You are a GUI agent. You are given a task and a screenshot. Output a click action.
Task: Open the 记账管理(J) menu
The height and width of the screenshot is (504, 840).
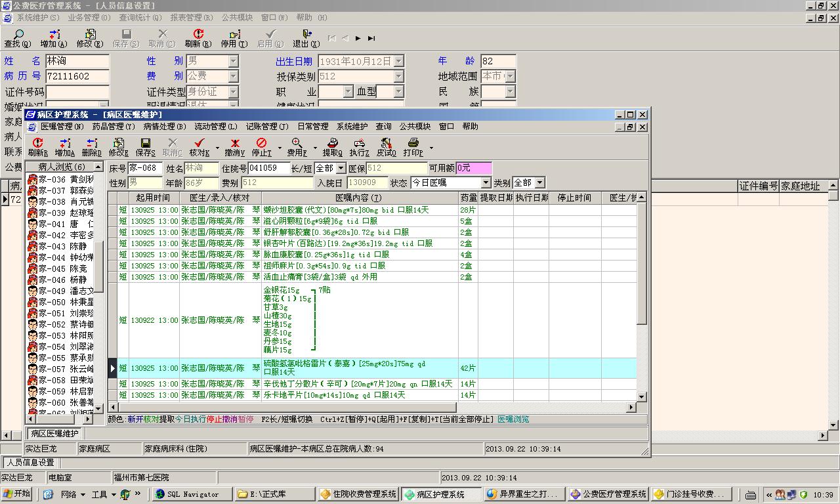pos(267,127)
